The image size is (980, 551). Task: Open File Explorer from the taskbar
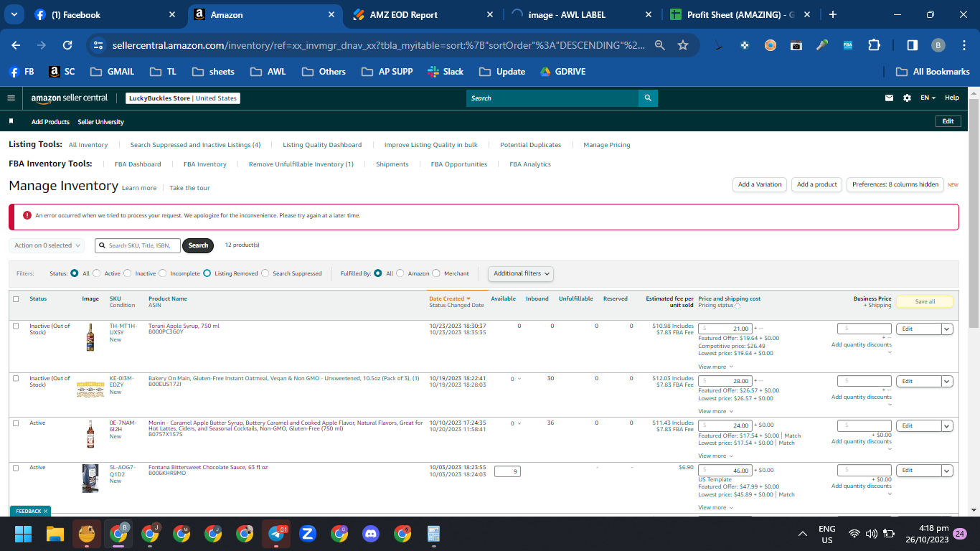click(x=55, y=534)
